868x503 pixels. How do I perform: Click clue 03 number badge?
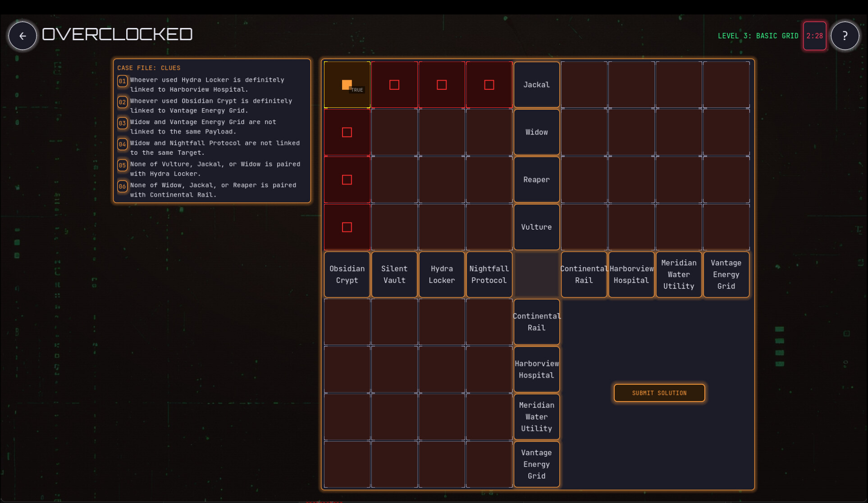(122, 123)
